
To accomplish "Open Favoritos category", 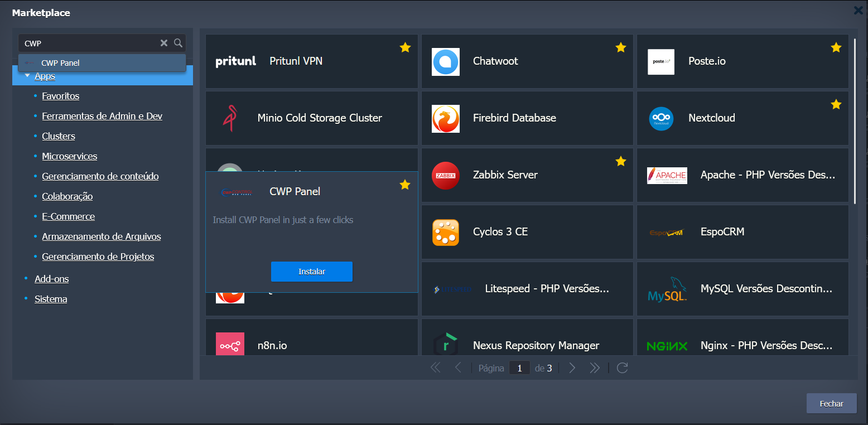I will pyautogui.click(x=61, y=96).
